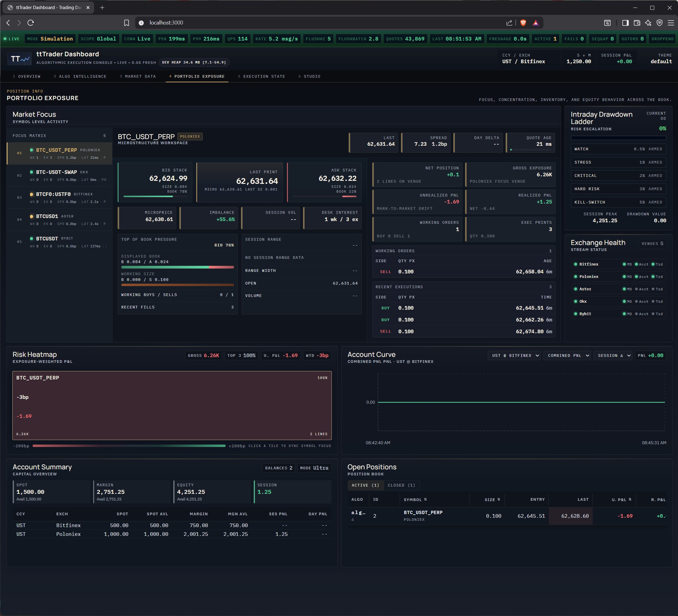The height and width of the screenshot is (616, 678).
Task: Open the SESSION Δ dropdown
Action: (x=613, y=355)
